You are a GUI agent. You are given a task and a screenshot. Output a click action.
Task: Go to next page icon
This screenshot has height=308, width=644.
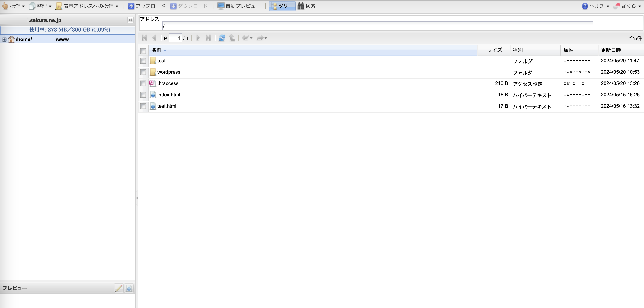pyautogui.click(x=198, y=38)
